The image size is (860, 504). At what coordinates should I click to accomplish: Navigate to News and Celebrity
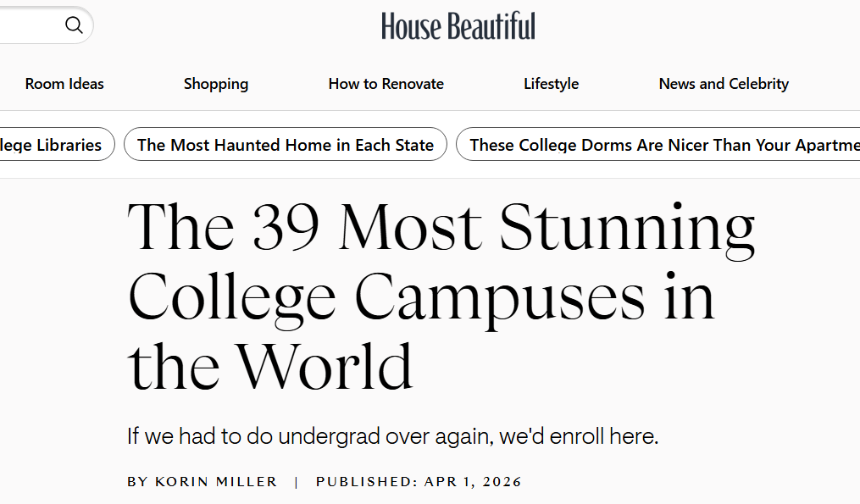(x=724, y=84)
